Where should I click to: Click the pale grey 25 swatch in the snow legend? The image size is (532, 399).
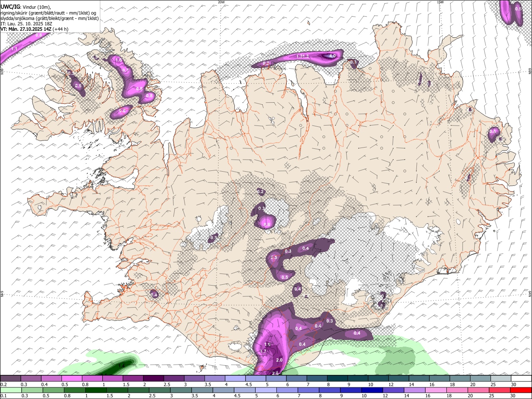500,379
